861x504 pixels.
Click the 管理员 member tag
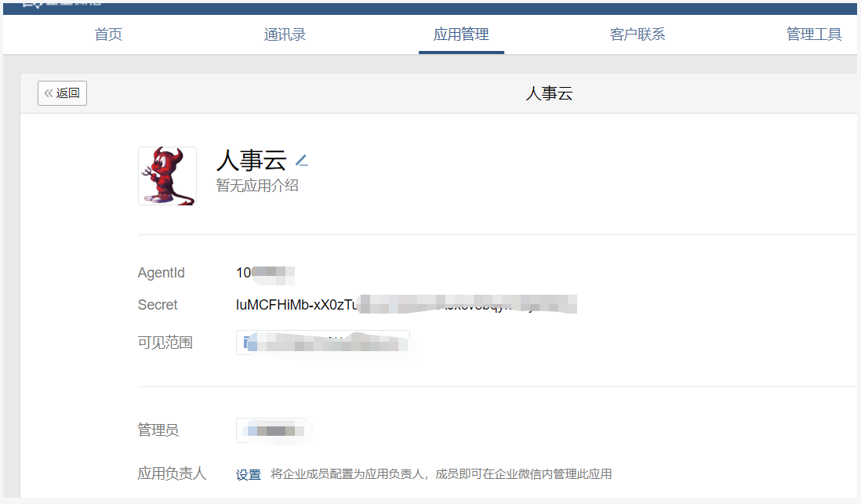(x=271, y=430)
